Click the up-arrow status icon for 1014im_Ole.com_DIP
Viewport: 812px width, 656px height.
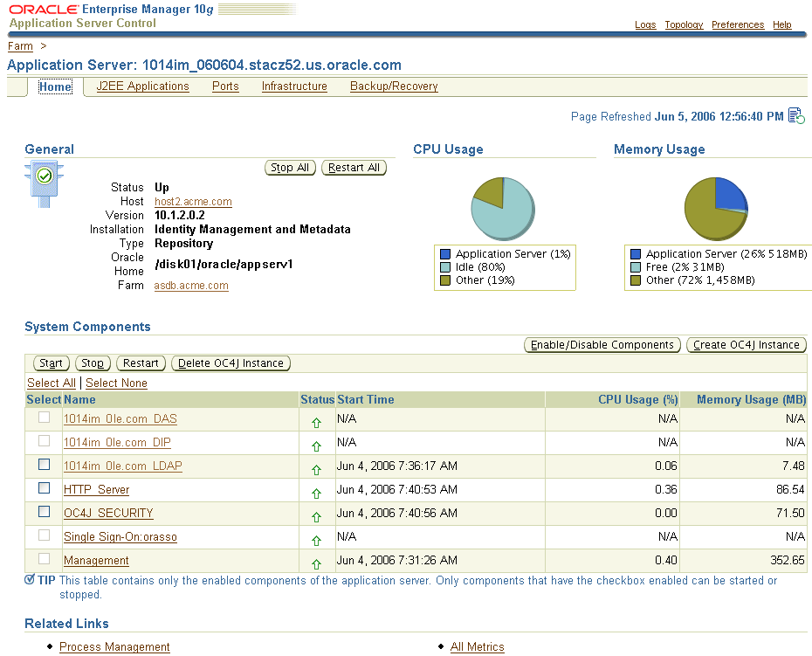pos(316,446)
